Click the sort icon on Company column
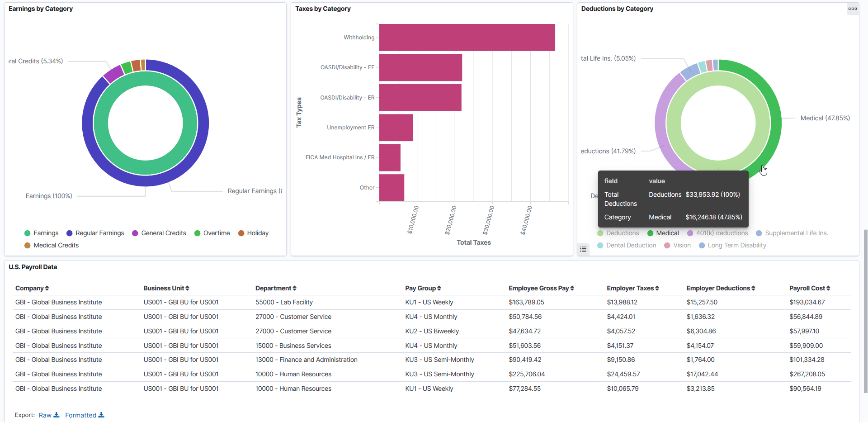 pyautogui.click(x=47, y=288)
